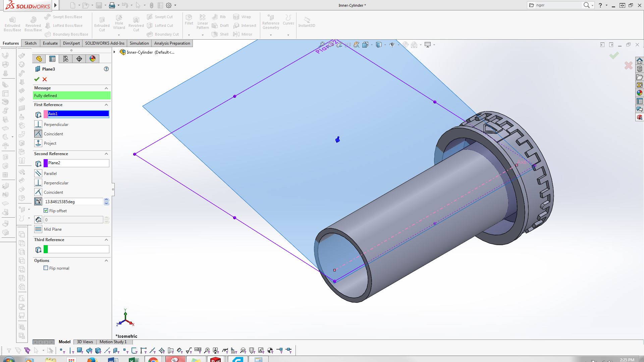Click the pink First Reference color swatch

click(x=46, y=114)
